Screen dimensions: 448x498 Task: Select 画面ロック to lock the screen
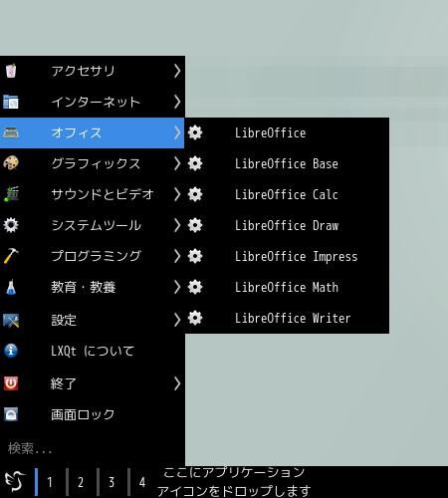point(93,414)
